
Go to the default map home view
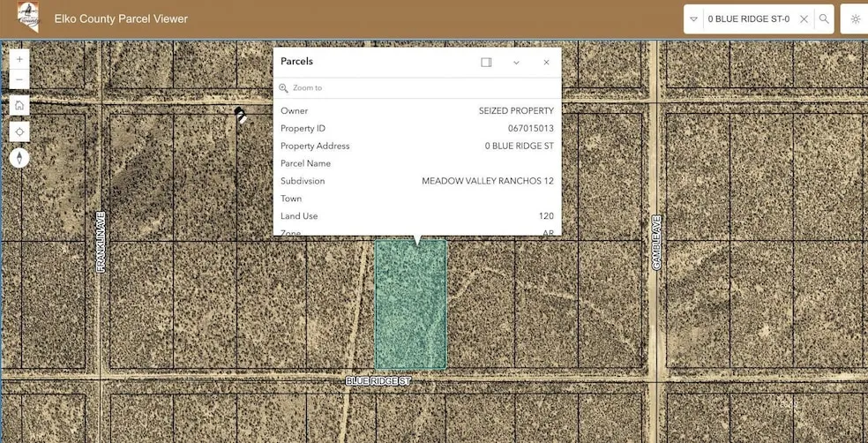click(19, 105)
